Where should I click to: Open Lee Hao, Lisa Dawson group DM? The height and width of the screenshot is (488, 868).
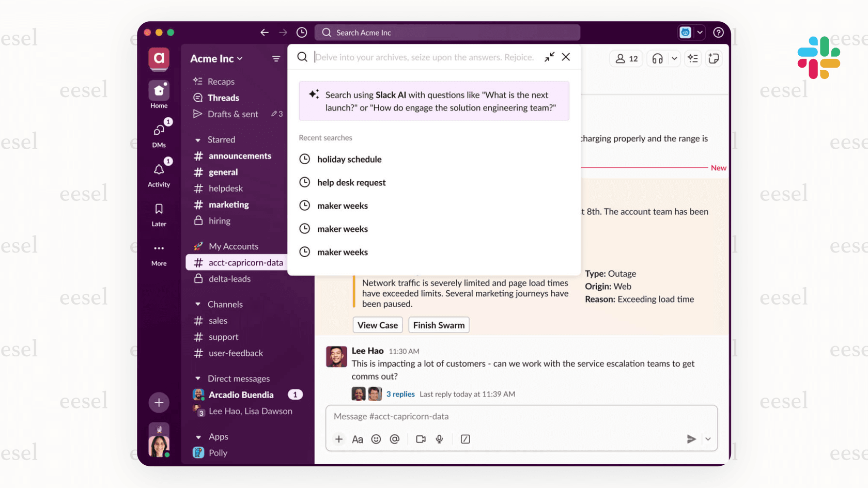(x=242, y=411)
